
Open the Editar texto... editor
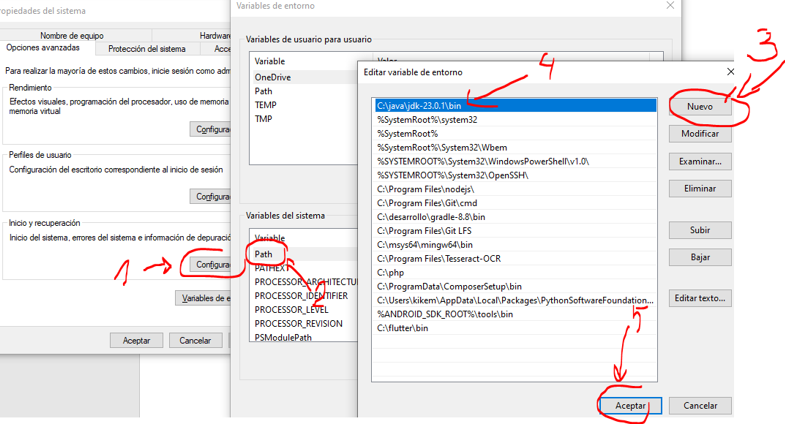coord(699,298)
